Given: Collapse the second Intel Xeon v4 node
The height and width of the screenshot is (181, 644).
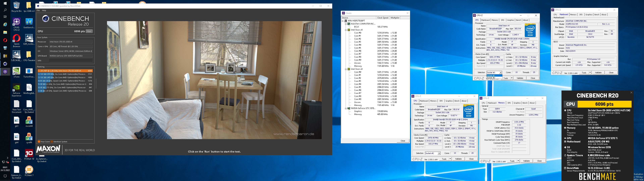Looking at the screenshot, I should click(346, 69).
